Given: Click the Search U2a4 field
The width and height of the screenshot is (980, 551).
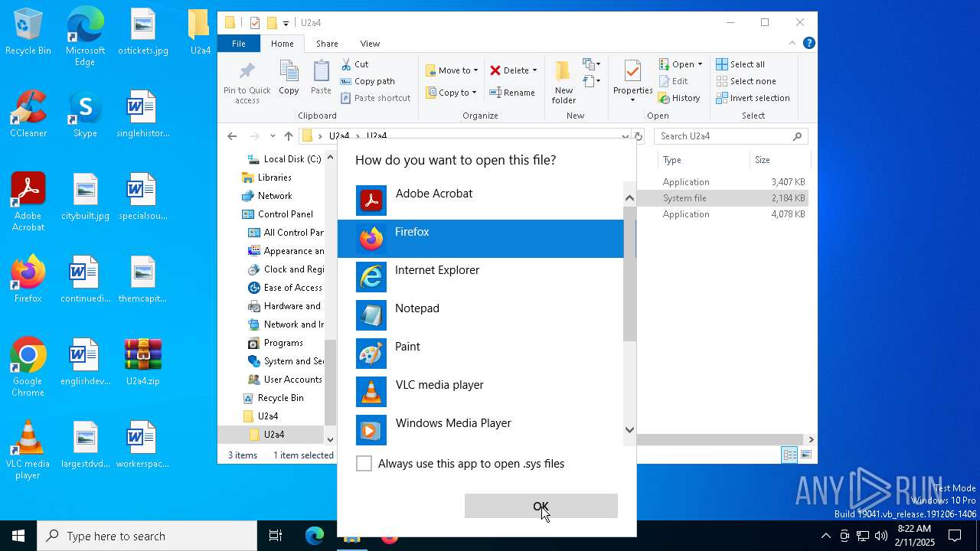Looking at the screenshot, I should point(730,136).
